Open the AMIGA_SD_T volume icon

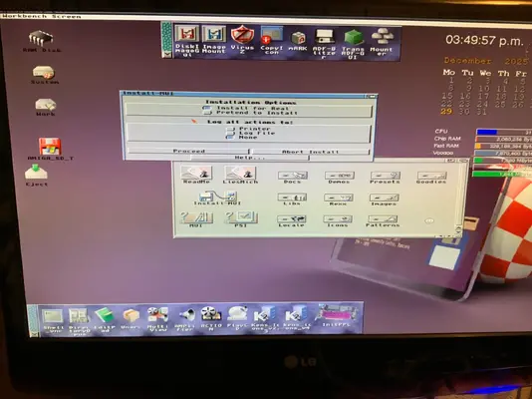coord(50,149)
